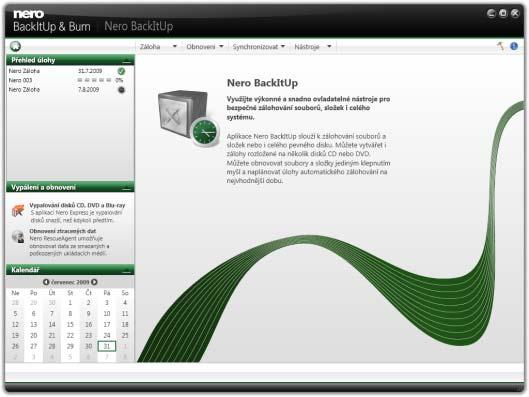Click the green checkmark status of Nero Záloha
The height and width of the screenshot is (397, 529).
point(121,71)
